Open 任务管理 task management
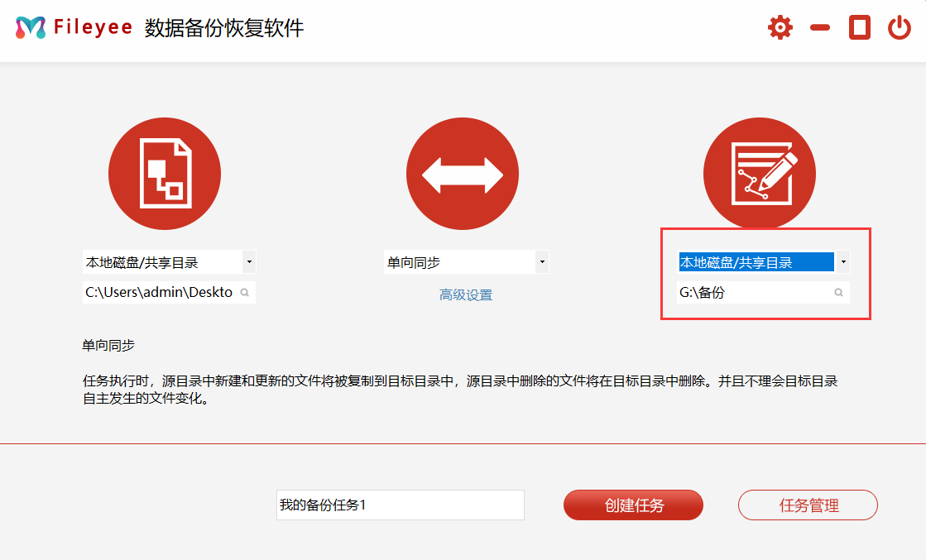926x560 pixels. [x=807, y=505]
